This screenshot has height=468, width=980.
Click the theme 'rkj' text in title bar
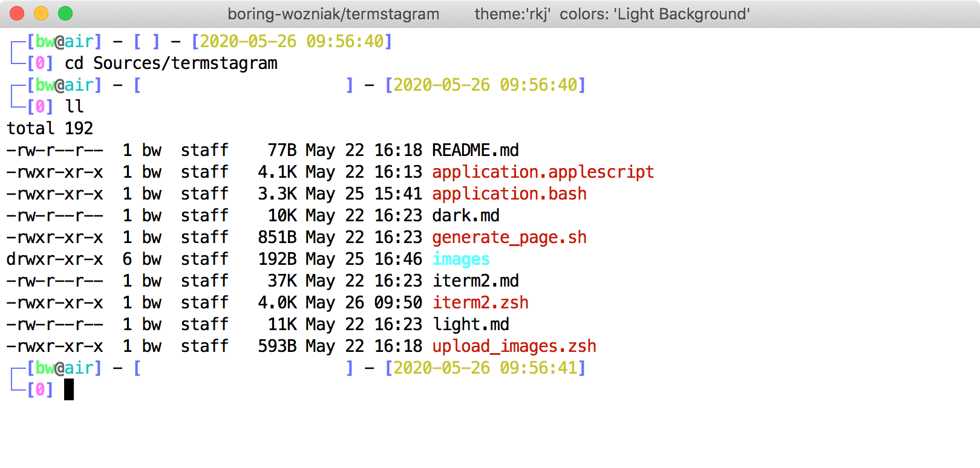pos(512,14)
